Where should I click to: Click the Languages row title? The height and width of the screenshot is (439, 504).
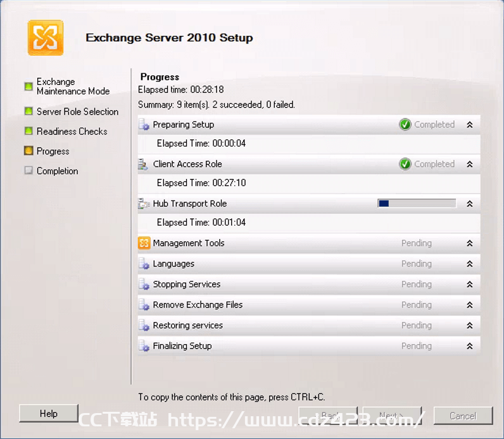tap(173, 264)
